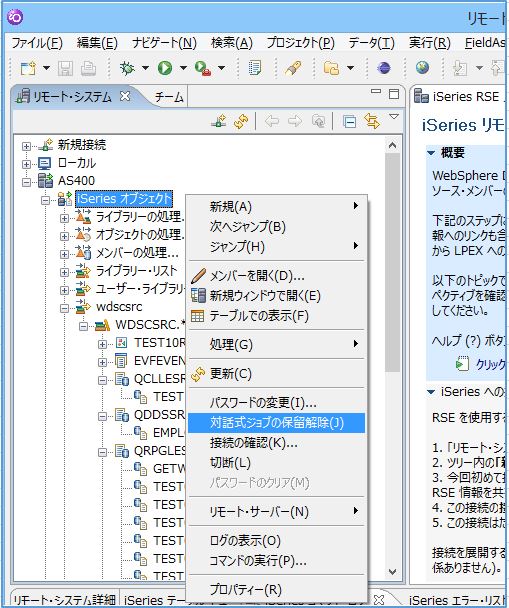The width and height of the screenshot is (509, 608).
Task: Select the メンバーの処理... tree item
Action: pos(137,253)
